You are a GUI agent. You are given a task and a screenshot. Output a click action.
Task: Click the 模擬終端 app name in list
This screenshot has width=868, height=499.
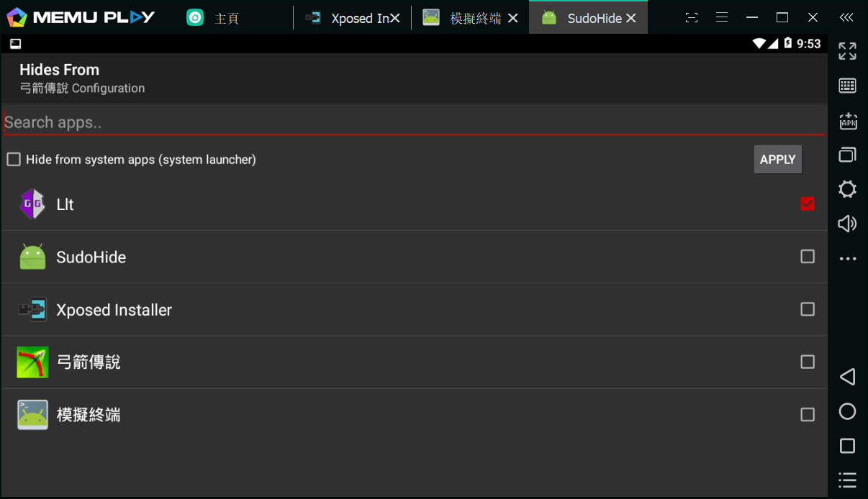(x=89, y=415)
